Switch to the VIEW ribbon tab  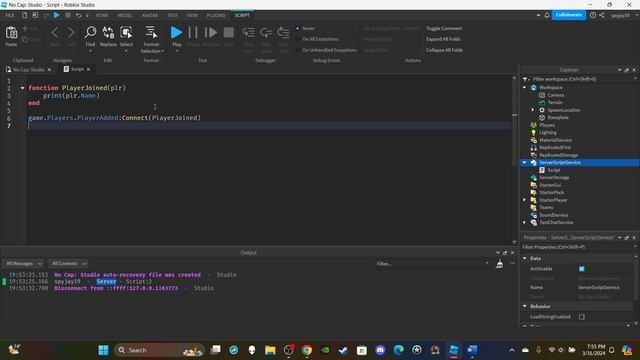(x=192, y=15)
